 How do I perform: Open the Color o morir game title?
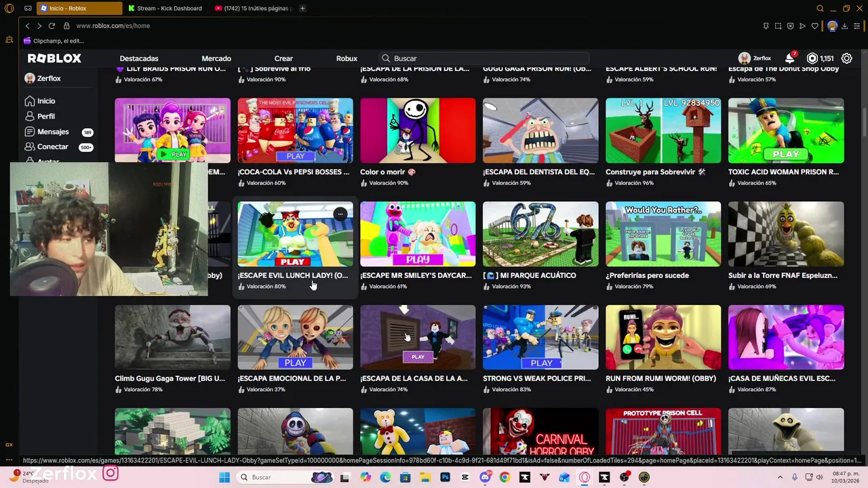(x=388, y=172)
